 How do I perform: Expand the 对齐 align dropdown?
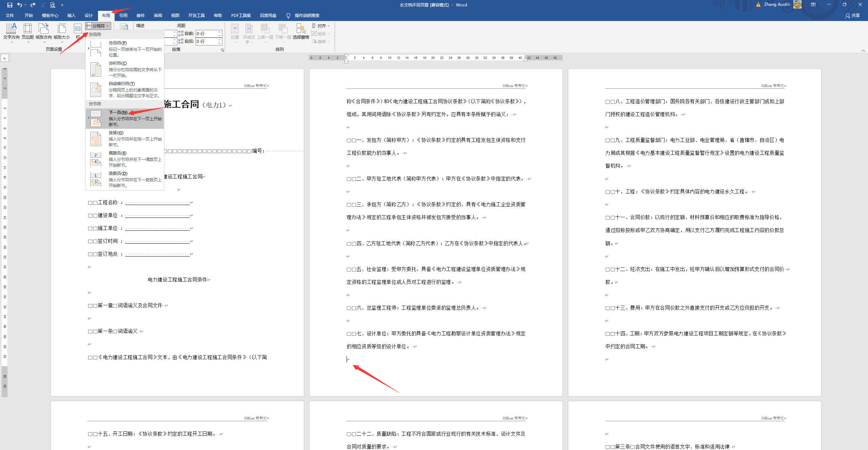click(x=320, y=26)
